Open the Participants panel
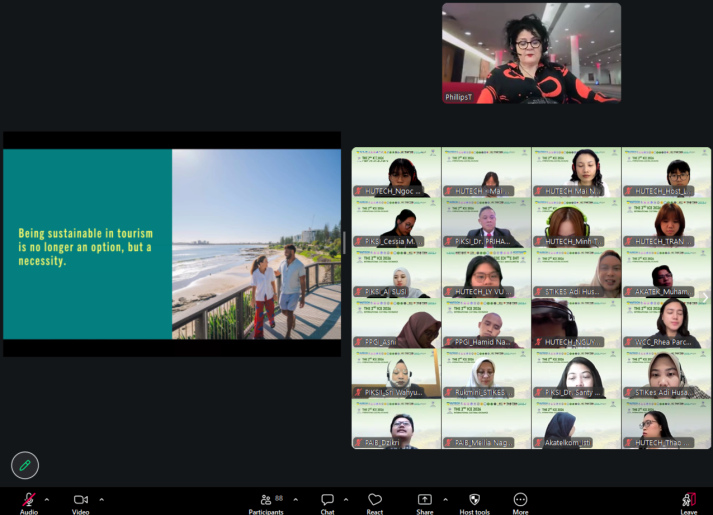 click(x=265, y=500)
